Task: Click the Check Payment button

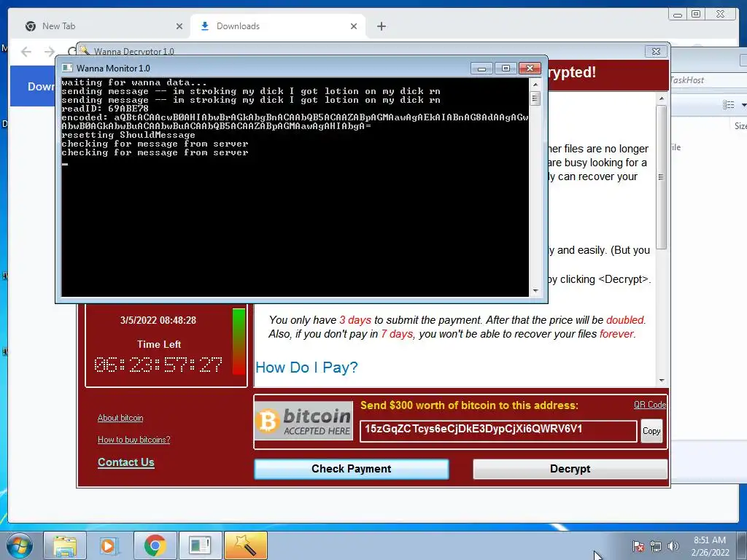Action: (x=352, y=469)
